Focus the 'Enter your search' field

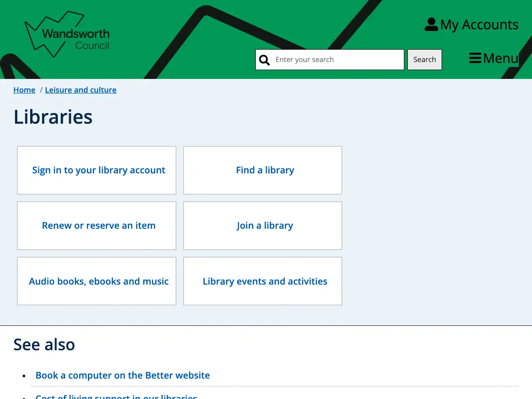pos(330,59)
